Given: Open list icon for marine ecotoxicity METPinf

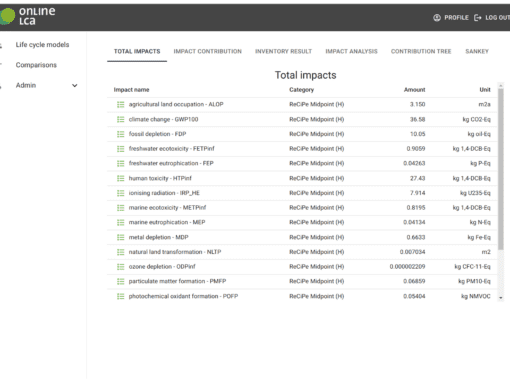Looking at the screenshot, I should 120,208.
